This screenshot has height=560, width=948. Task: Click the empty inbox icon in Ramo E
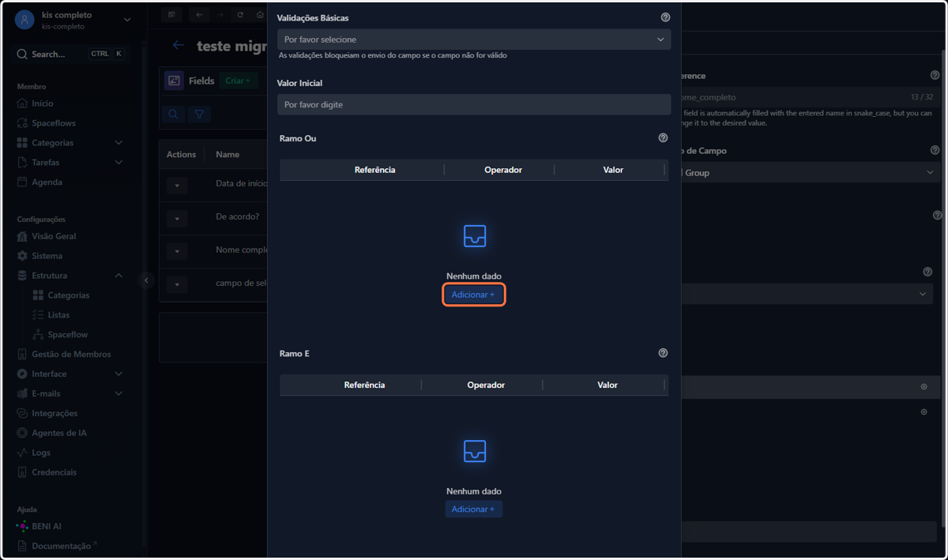click(474, 451)
